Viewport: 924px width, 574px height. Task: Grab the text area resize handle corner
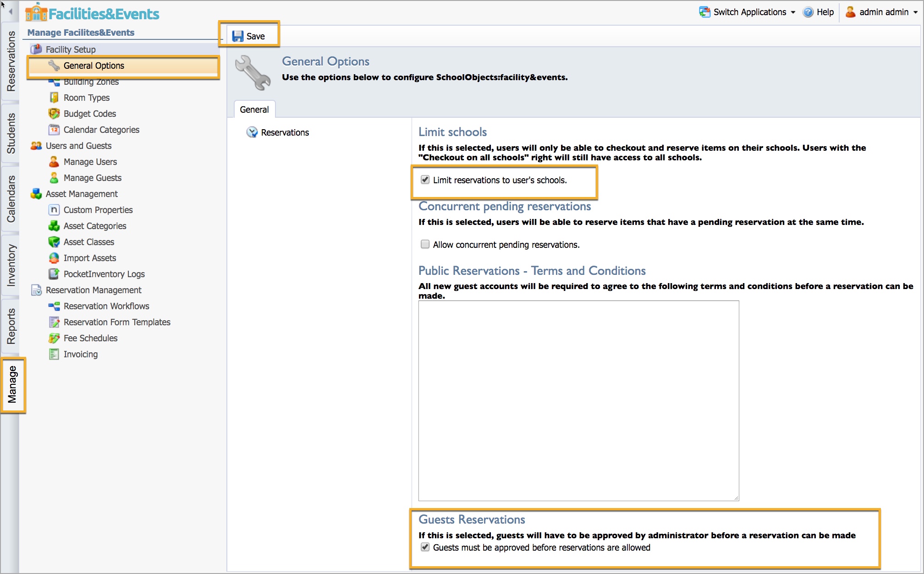(x=736, y=498)
